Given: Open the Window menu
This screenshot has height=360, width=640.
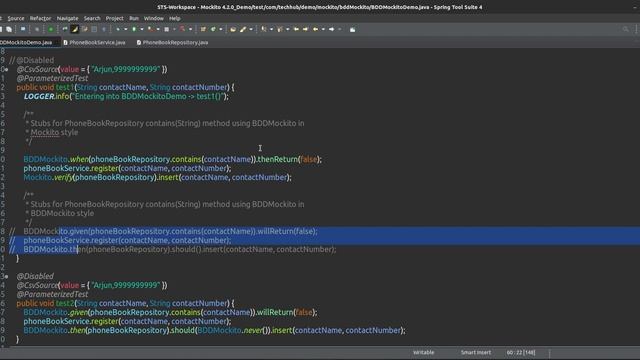Looking at the screenshot, I should click(x=153, y=18).
